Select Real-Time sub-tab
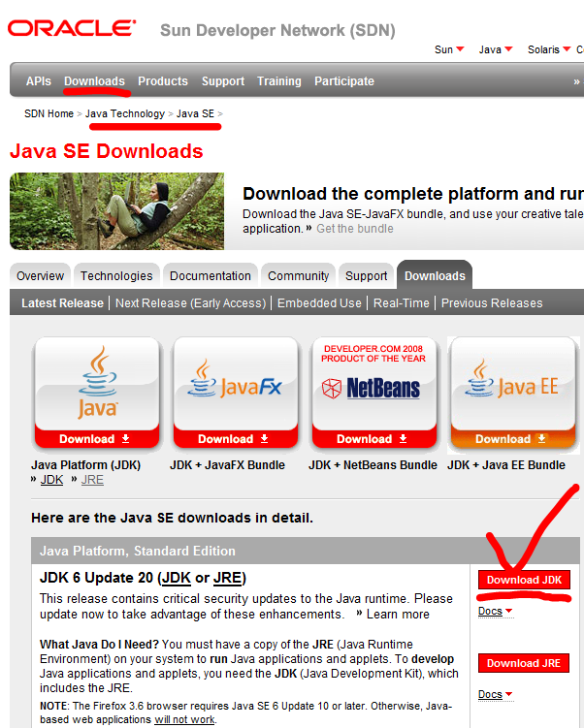The image size is (584, 728). pos(402,303)
